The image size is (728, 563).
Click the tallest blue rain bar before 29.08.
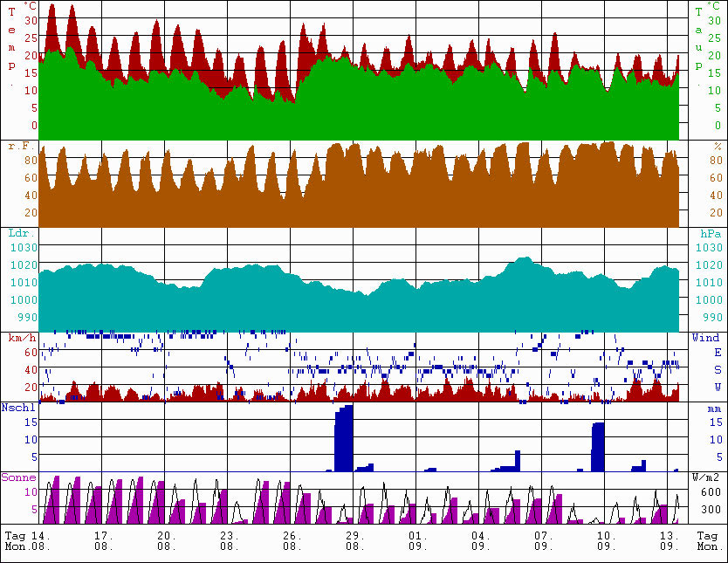[344, 438]
